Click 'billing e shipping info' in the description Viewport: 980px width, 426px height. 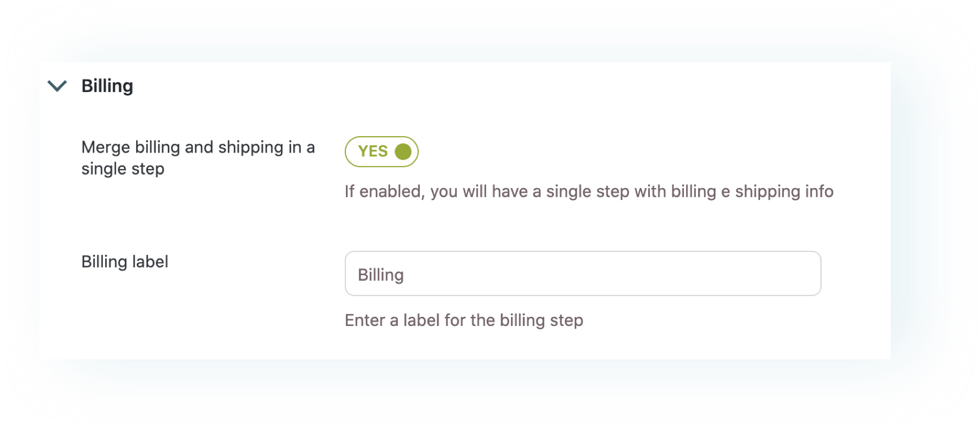(752, 192)
